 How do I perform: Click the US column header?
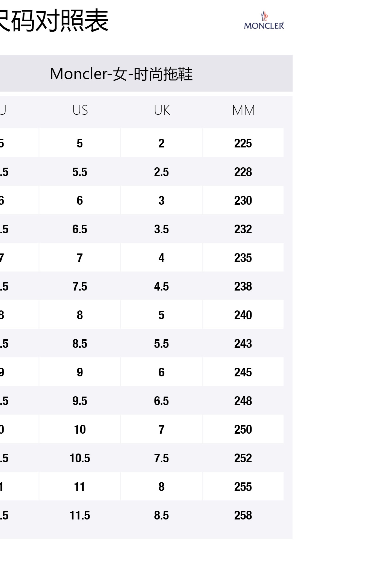pyautogui.click(x=80, y=110)
